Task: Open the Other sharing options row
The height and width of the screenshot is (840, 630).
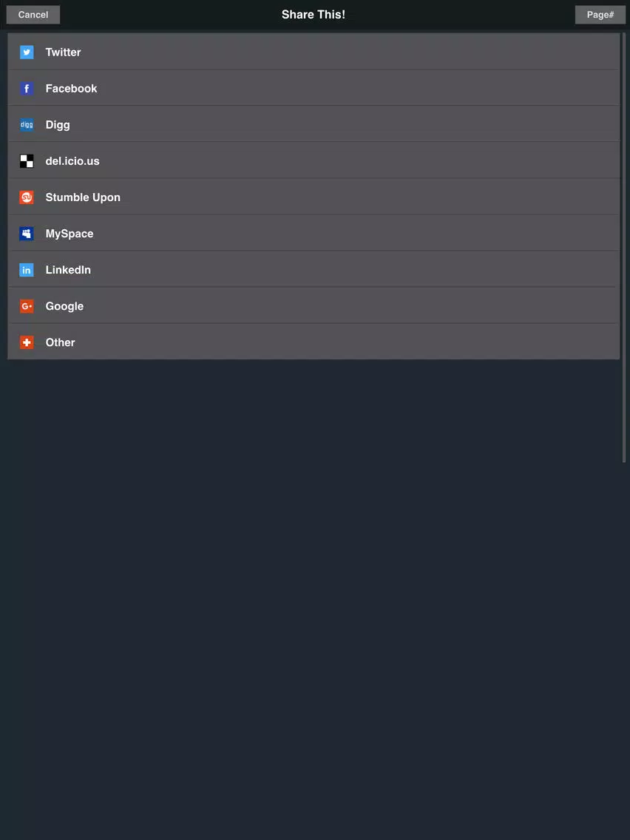Action: pos(314,342)
